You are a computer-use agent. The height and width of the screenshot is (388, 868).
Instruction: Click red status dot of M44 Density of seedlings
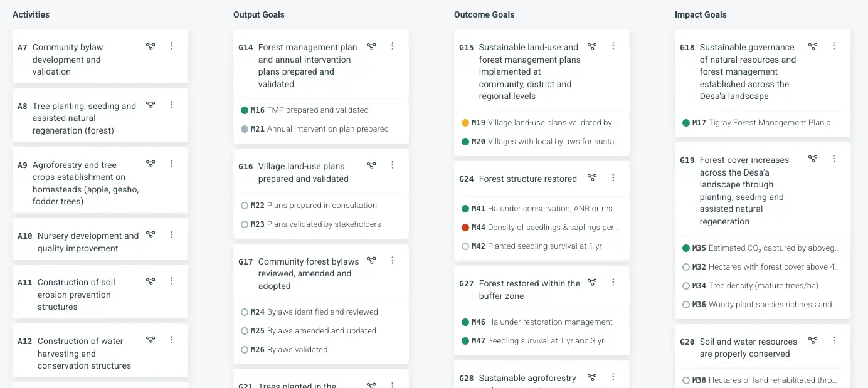(465, 228)
